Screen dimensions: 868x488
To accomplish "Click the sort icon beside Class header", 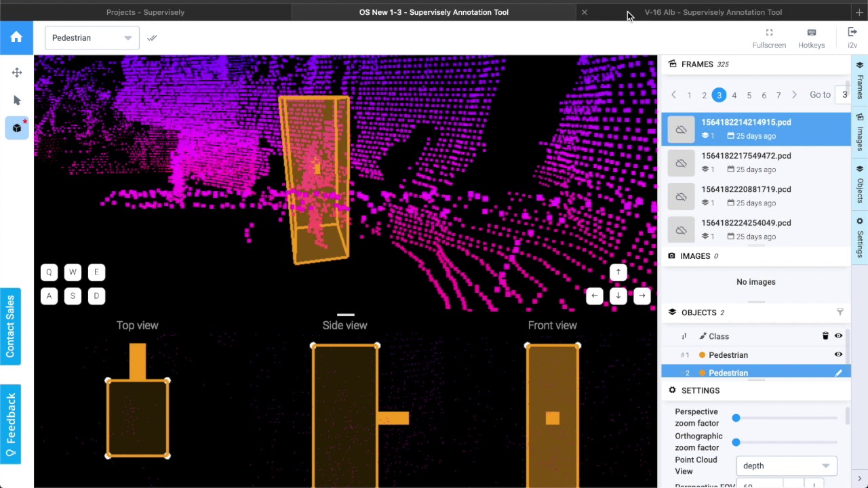I will 684,336.
